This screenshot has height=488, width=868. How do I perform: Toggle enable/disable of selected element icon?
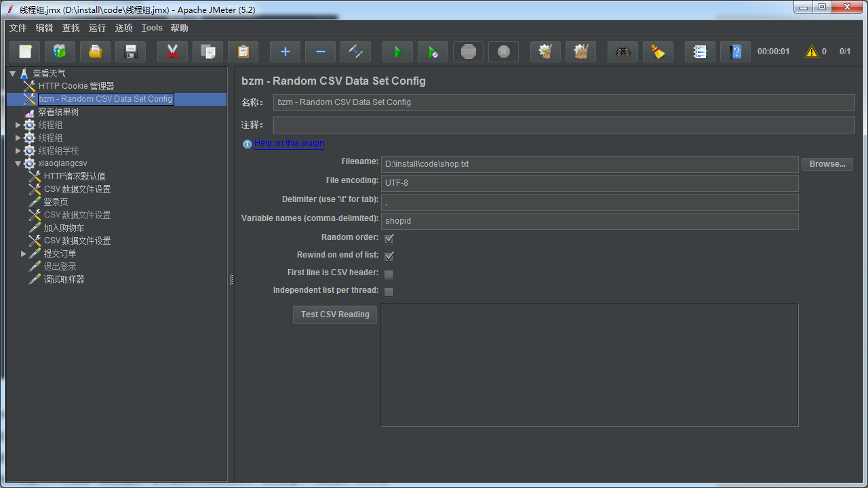click(356, 52)
